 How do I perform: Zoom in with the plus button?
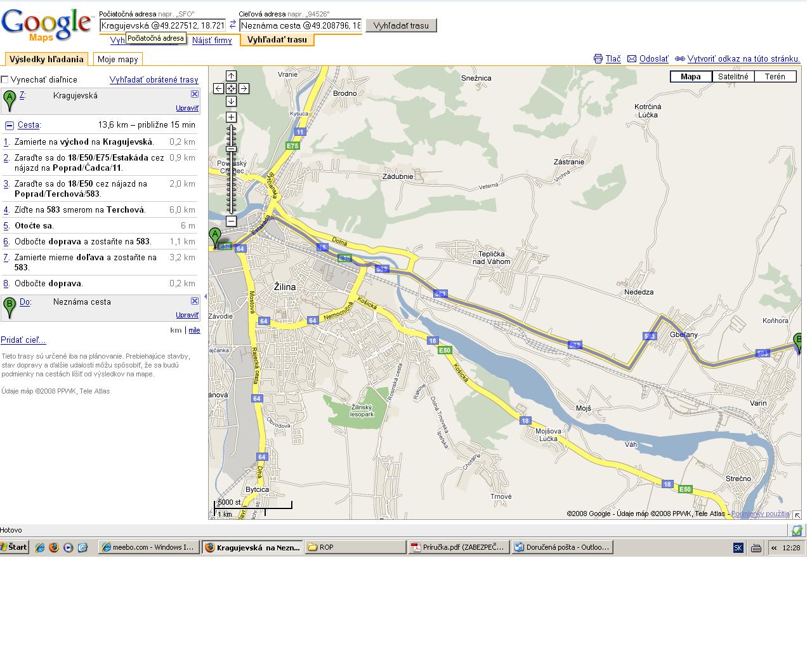[231, 117]
